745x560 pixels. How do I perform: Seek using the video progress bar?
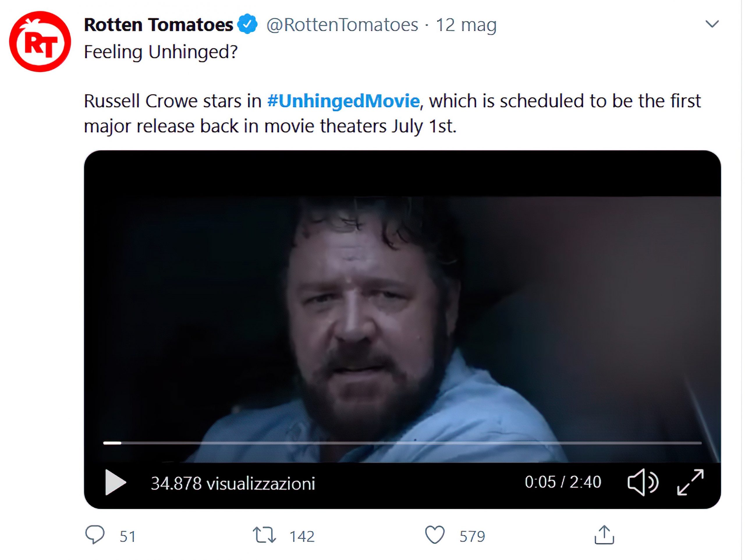pyautogui.click(x=402, y=443)
